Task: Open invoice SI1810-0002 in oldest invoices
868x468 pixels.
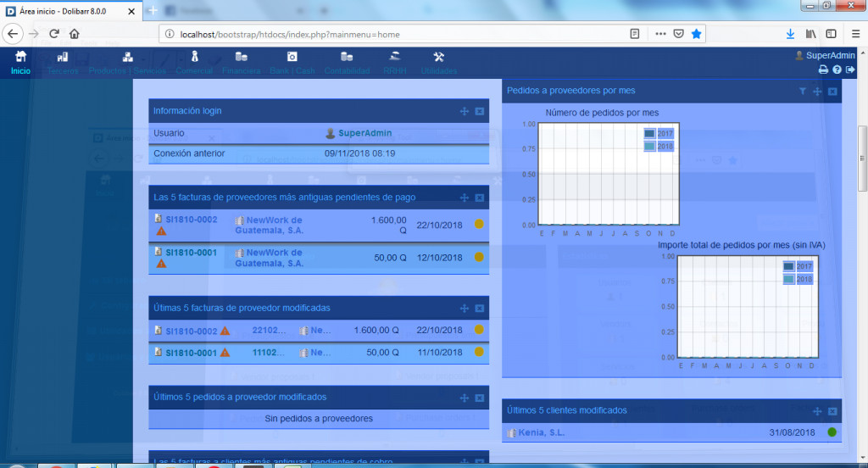Action: (192, 220)
